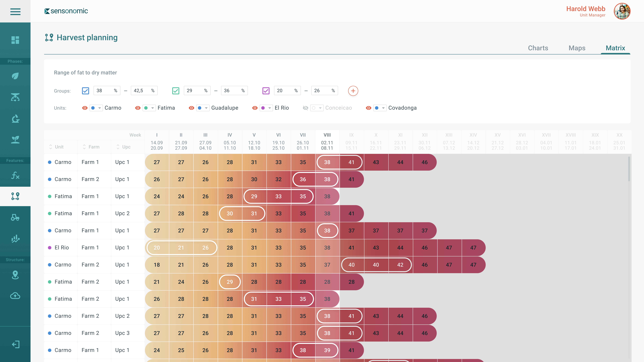
Task: Open the dashboard grid icon in sidebar
Action: (x=15, y=40)
